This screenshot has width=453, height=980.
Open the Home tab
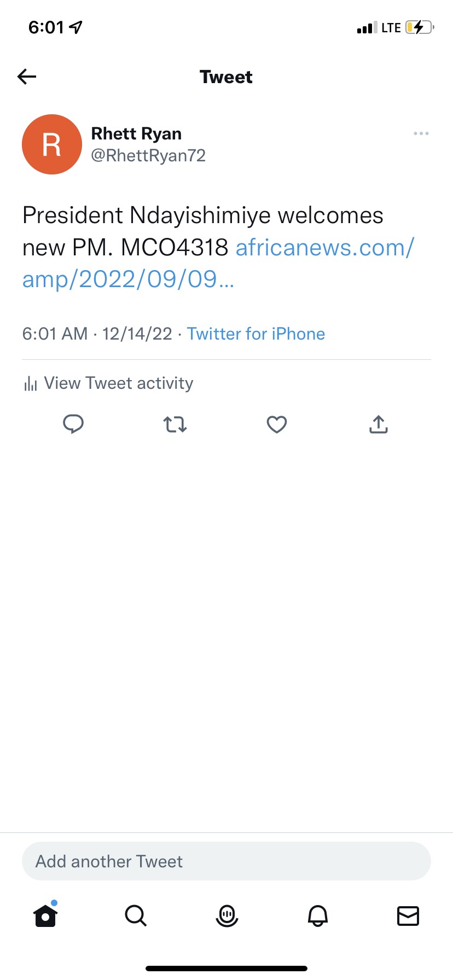[x=45, y=915]
